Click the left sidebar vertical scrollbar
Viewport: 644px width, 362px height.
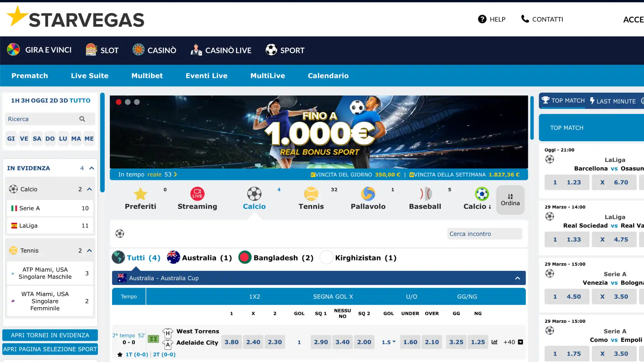tap(102, 142)
